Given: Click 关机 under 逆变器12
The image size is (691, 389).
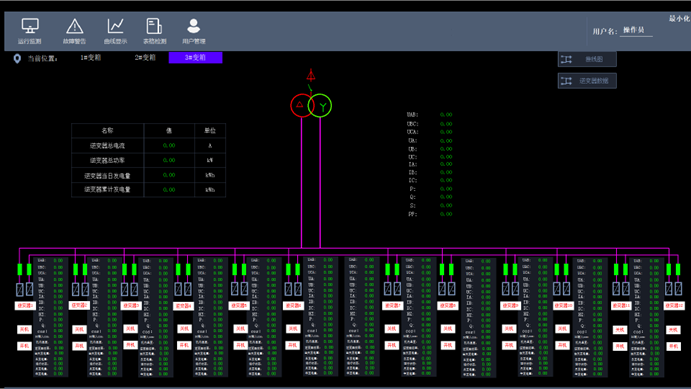Looking at the screenshot, I should [x=673, y=330].
